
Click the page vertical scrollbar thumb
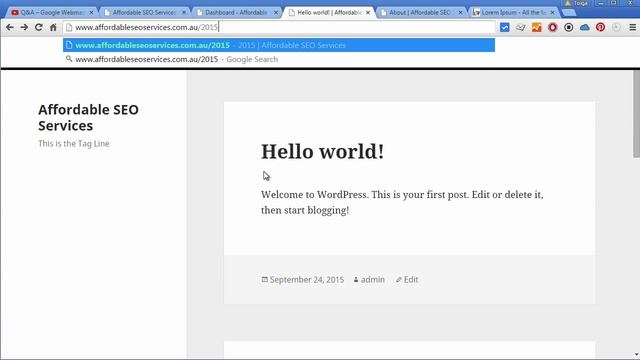click(x=636, y=113)
